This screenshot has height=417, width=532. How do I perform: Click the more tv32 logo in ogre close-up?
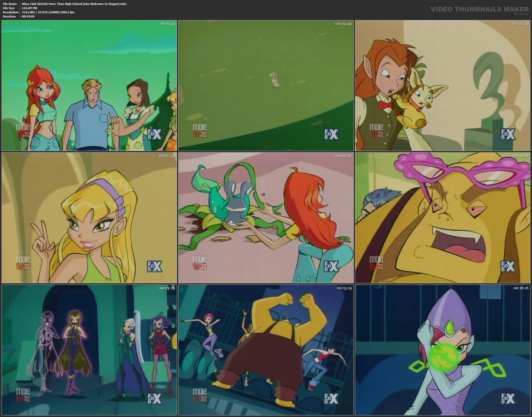point(377,263)
